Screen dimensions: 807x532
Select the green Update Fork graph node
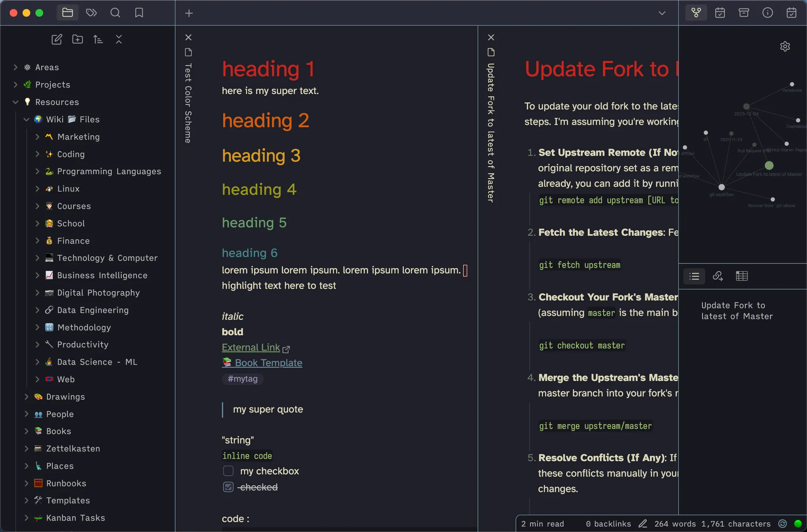click(769, 166)
